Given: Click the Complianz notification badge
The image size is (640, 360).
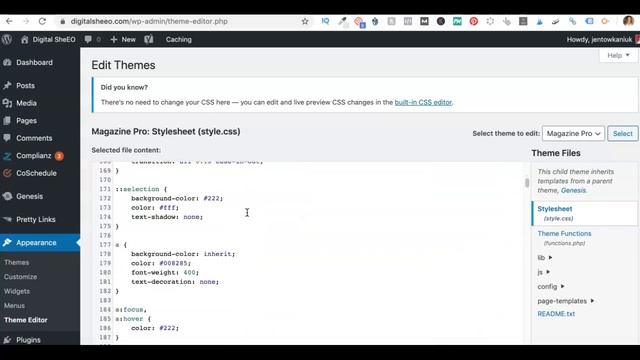Looking at the screenshot, I should (x=59, y=156).
